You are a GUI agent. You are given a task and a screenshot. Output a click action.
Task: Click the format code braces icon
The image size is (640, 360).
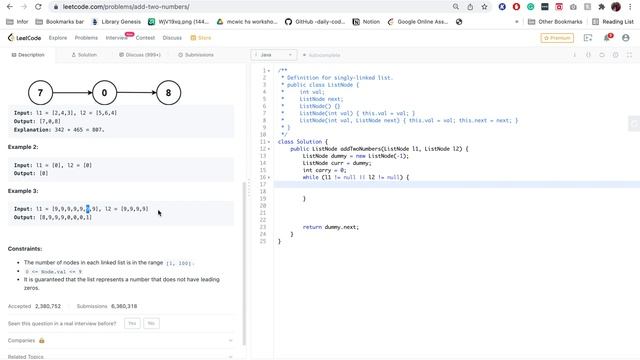click(588, 55)
